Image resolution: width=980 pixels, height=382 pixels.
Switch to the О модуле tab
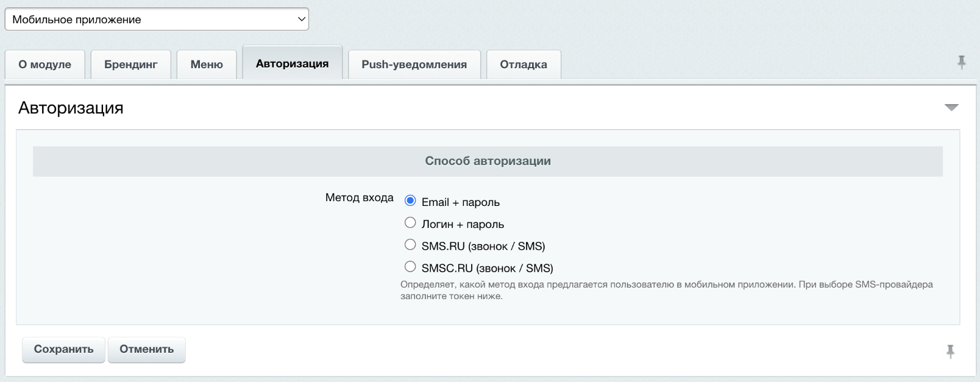click(45, 65)
